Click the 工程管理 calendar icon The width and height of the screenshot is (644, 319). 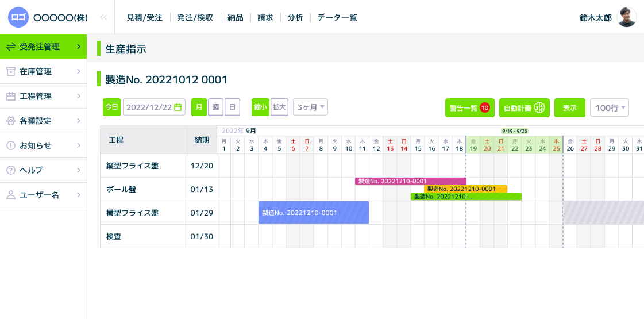10,96
